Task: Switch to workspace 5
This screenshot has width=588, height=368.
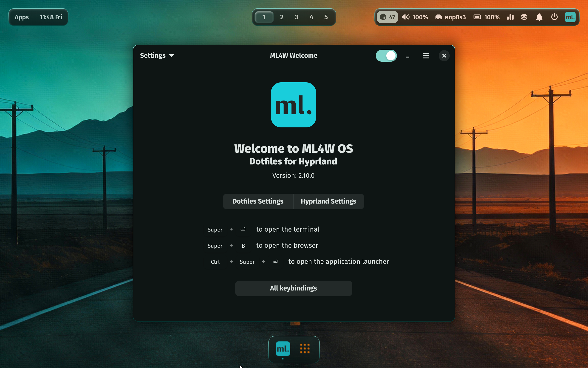Action: 326,17
